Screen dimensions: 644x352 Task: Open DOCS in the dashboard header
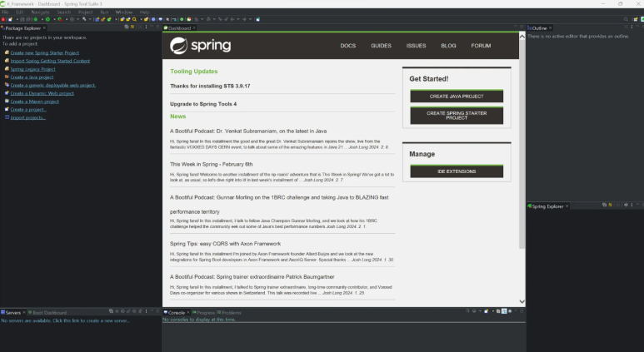point(348,46)
